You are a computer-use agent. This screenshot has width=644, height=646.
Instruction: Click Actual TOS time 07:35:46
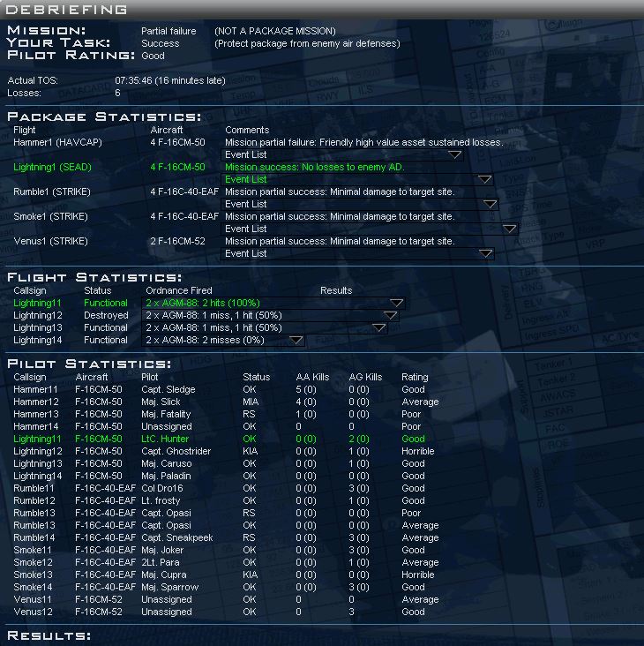click(134, 81)
